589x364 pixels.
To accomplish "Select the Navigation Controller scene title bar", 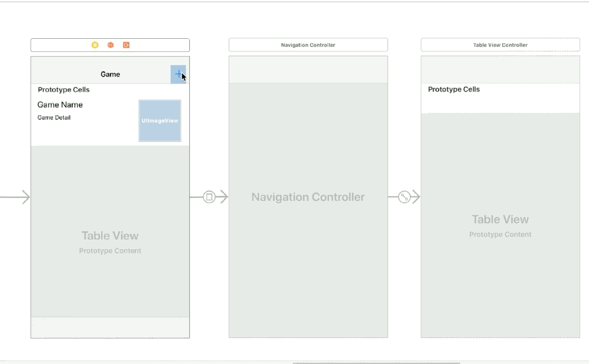I will tap(308, 44).
